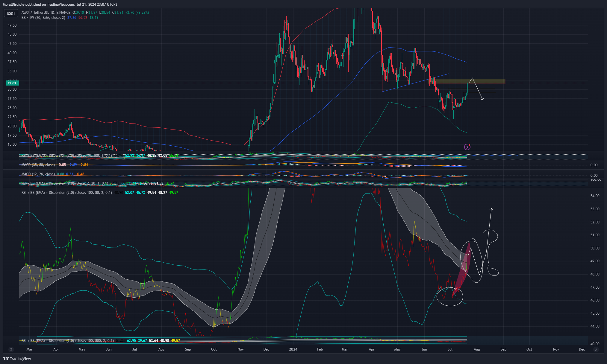
Task: Select RSI + BB Dispersion (close, 100, 80) legend
Action: tap(67, 193)
